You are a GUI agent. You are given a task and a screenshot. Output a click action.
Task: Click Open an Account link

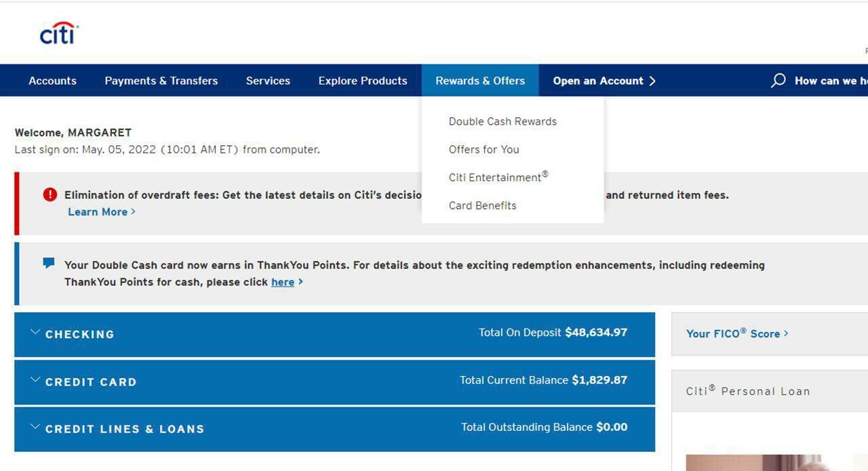pyautogui.click(x=604, y=81)
